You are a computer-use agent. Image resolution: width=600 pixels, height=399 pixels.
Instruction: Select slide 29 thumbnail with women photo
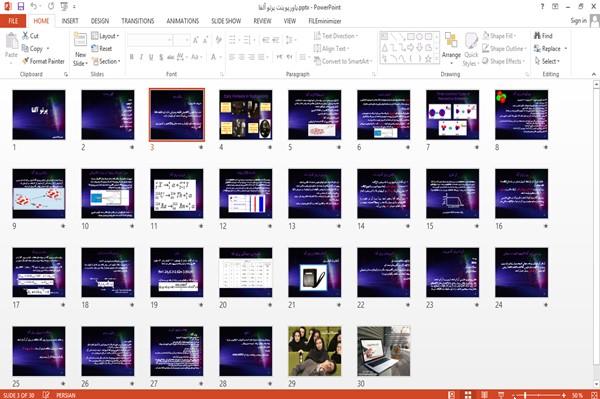(315, 351)
